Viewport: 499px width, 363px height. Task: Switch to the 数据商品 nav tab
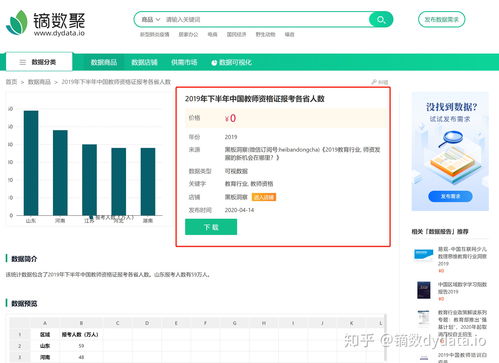104,62
